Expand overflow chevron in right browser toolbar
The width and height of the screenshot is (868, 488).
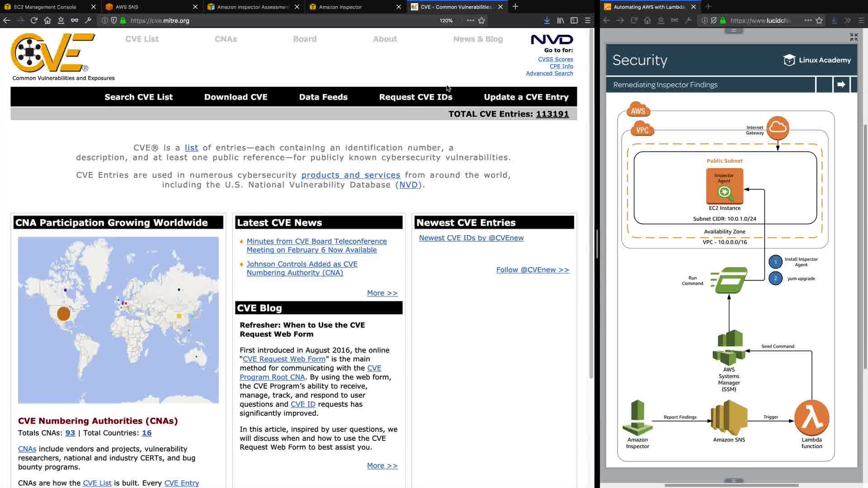point(848,20)
